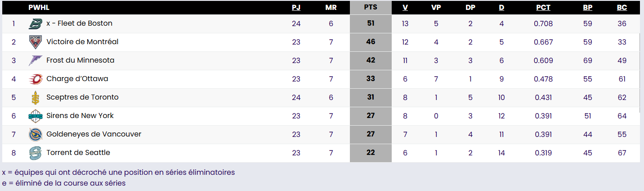Click the Goldeneyes de Vancouver logo
Screen dimensions: 644x191
point(35,134)
